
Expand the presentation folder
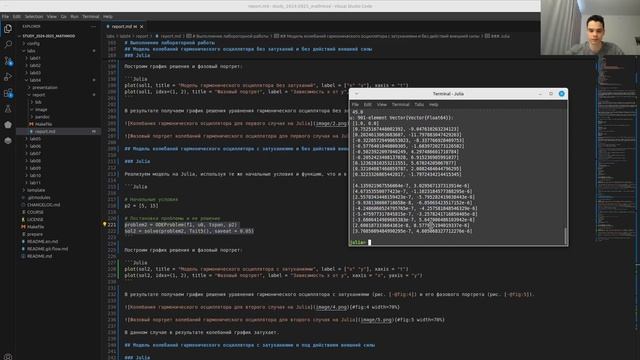click(x=45, y=87)
